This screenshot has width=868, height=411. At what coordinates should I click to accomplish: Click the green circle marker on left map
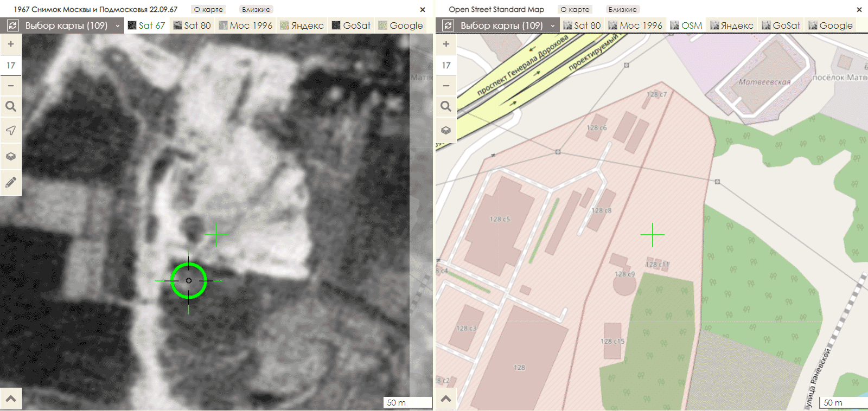tap(189, 280)
